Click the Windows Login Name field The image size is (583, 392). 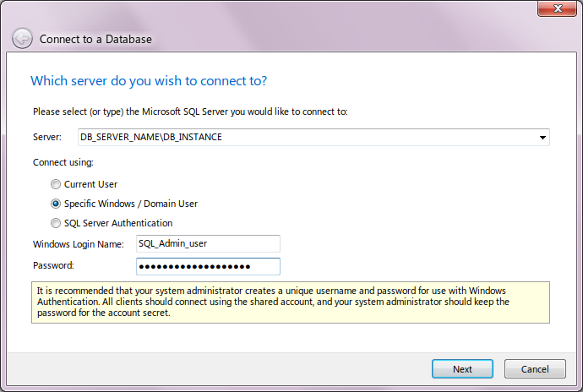click(206, 244)
